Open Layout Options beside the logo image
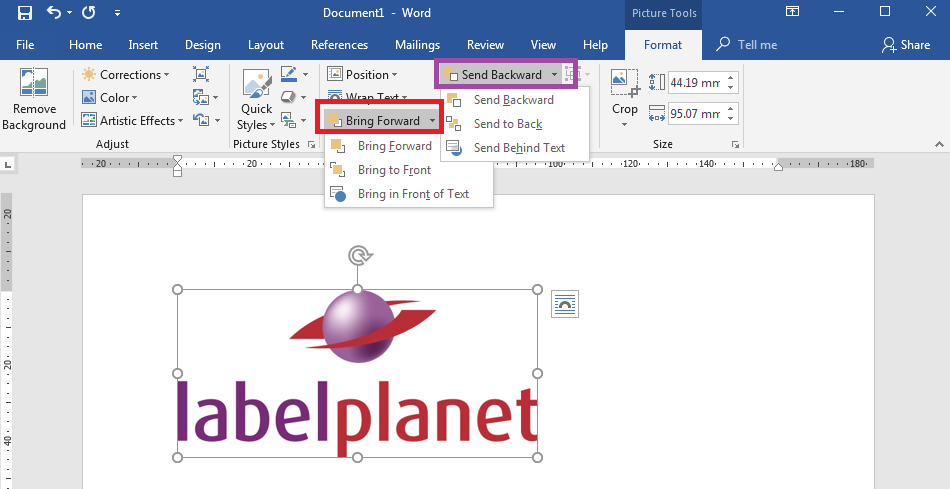The image size is (950, 489). (x=565, y=304)
